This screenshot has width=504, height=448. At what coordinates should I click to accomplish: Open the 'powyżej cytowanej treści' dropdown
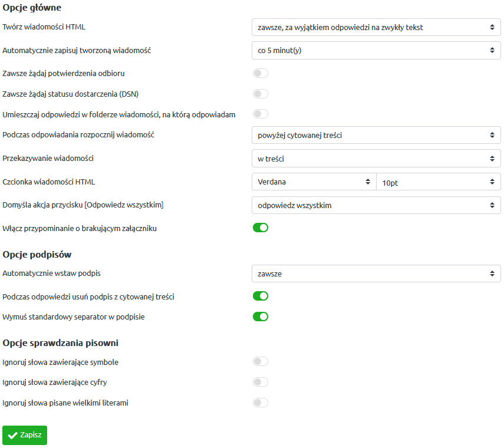tap(376, 136)
